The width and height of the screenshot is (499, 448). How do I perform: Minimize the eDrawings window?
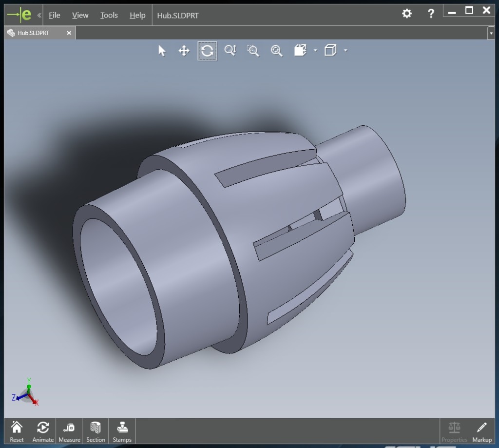coord(452,12)
